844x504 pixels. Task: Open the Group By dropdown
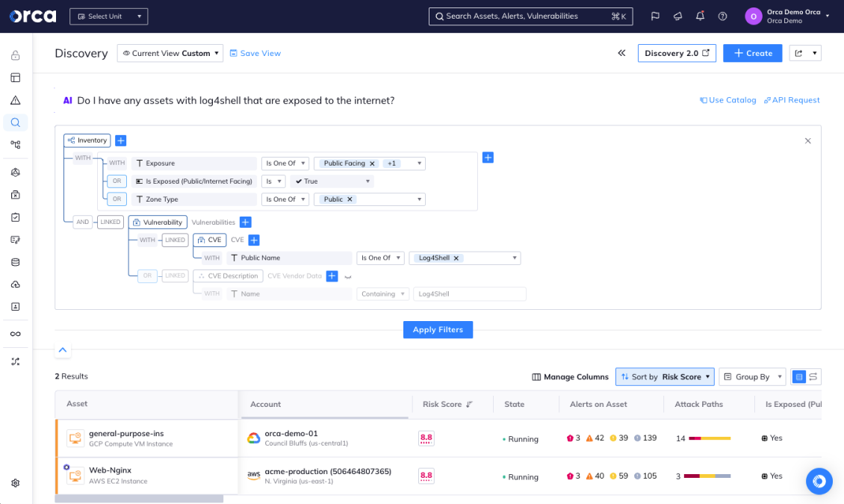pyautogui.click(x=752, y=377)
